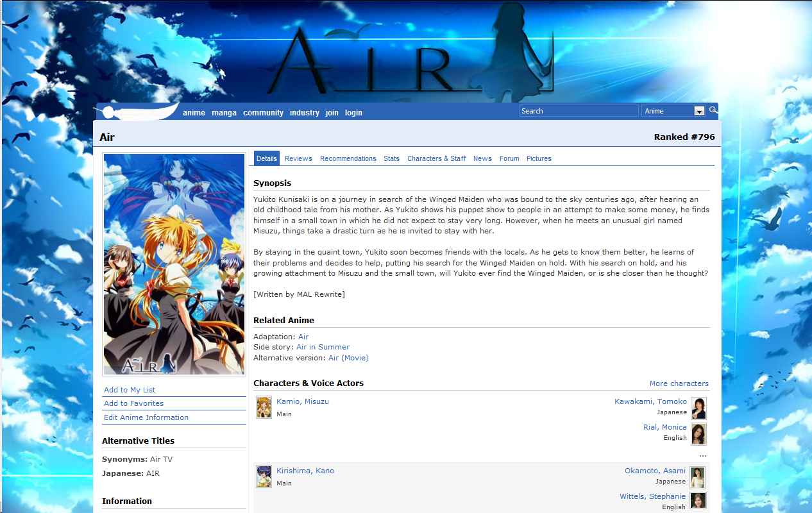This screenshot has width=812, height=513.
Task: Click the join link
Action: point(332,113)
